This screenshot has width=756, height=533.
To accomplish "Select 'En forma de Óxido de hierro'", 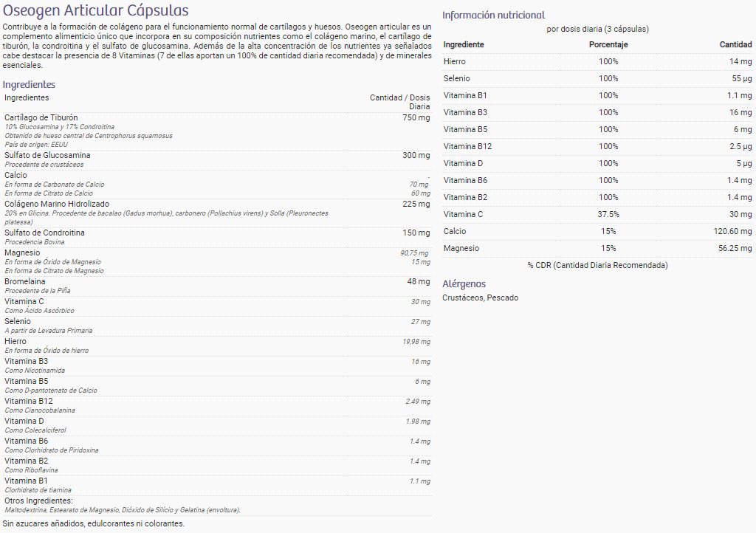I will point(47,351).
